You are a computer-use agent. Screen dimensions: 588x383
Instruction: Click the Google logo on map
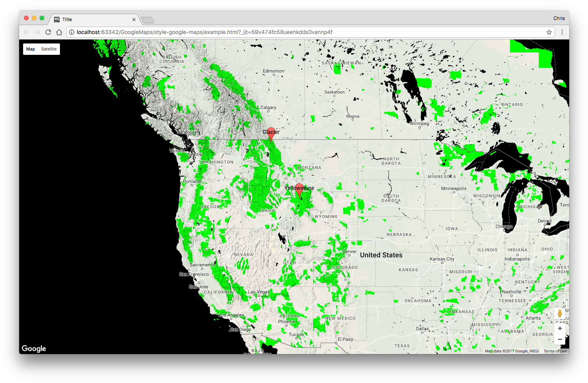pos(34,349)
